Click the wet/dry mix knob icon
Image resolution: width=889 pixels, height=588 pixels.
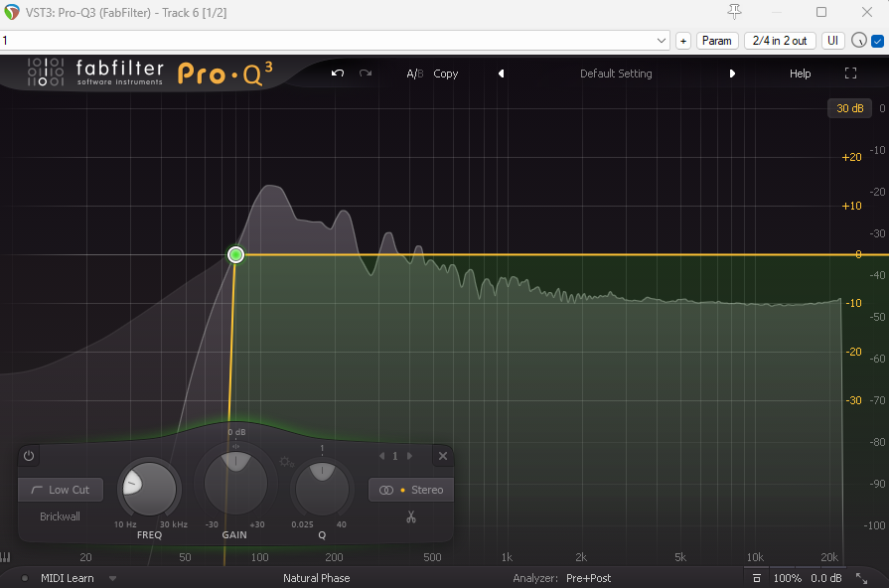pos(859,41)
